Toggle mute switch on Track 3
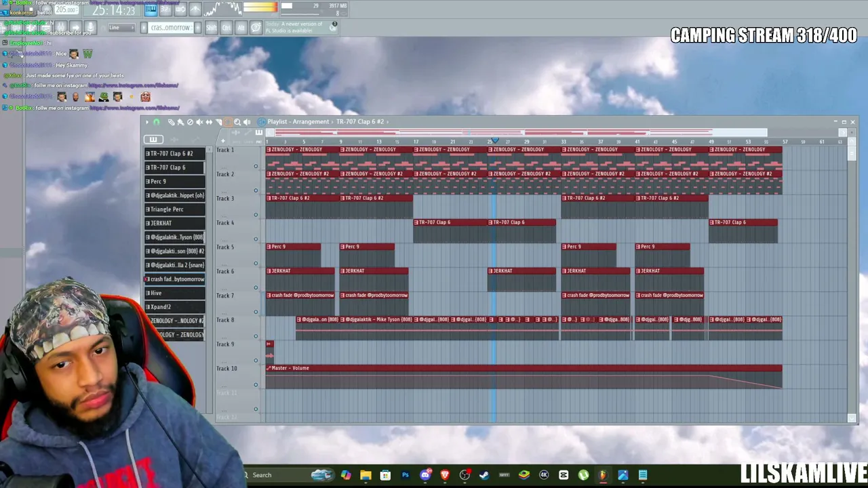868x488 pixels. (256, 215)
